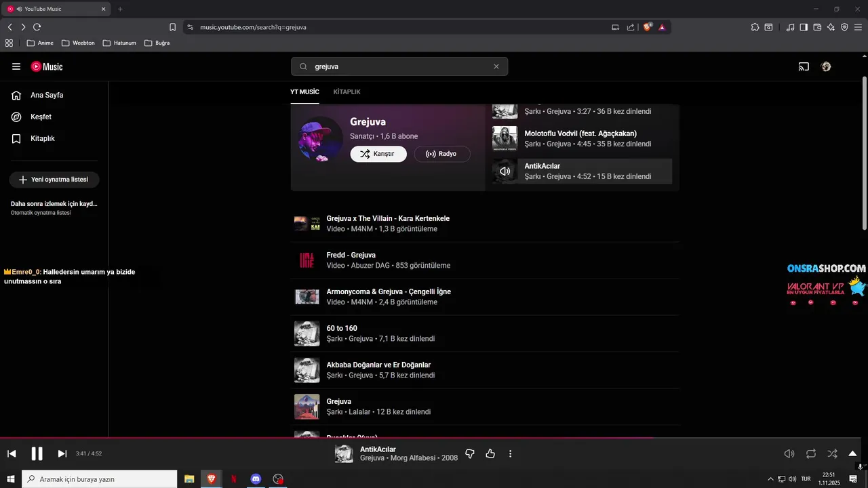Open the Weebton bookmarks folder
This screenshot has width=868, height=488.
pyautogui.click(x=78, y=43)
